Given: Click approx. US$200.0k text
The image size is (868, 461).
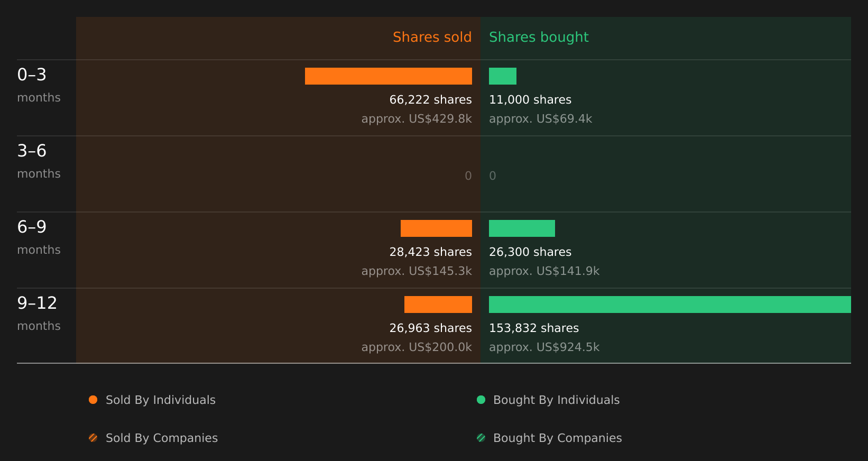Looking at the screenshot, I should click(417, 347).
